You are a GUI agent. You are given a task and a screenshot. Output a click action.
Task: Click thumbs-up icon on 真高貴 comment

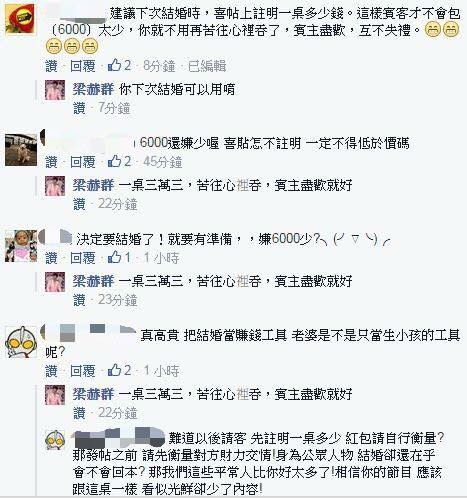pyautogui.click(x=114, y=370)
